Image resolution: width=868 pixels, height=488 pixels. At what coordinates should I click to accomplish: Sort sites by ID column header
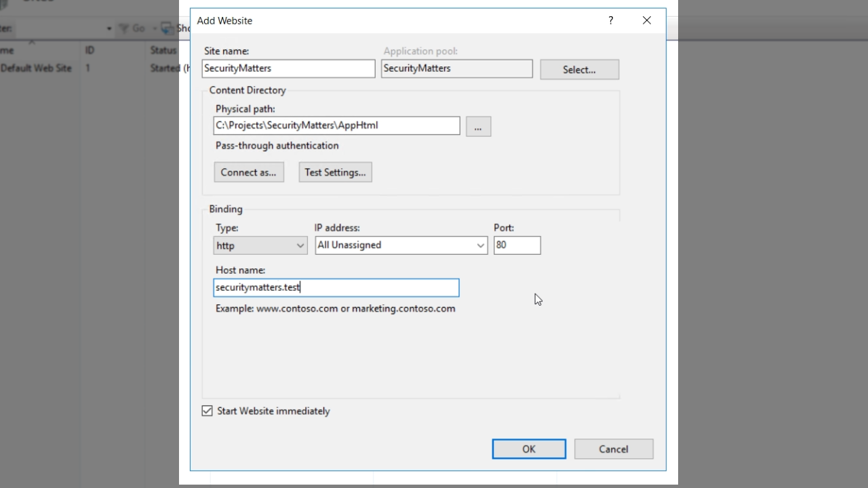(90, 50)
